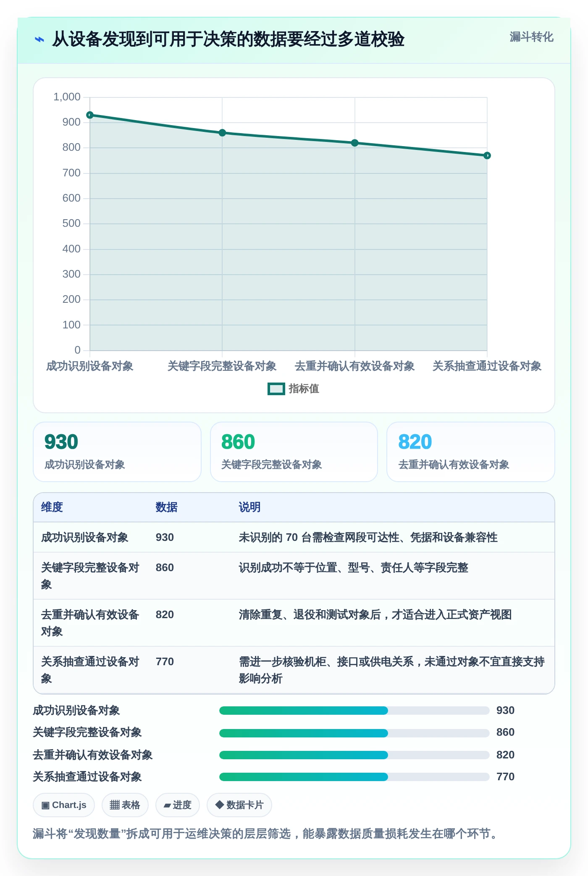
Task: Click the progress value 770
Action: pos(505,777)
